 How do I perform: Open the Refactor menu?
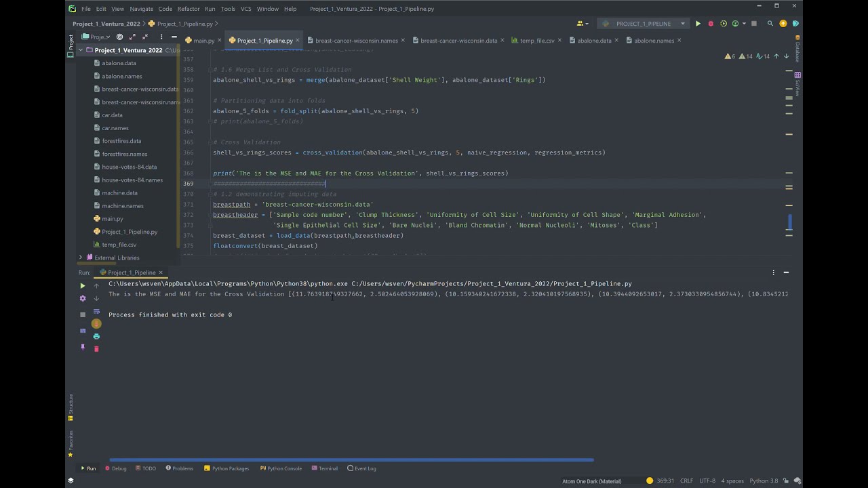[x=189, y=9]
